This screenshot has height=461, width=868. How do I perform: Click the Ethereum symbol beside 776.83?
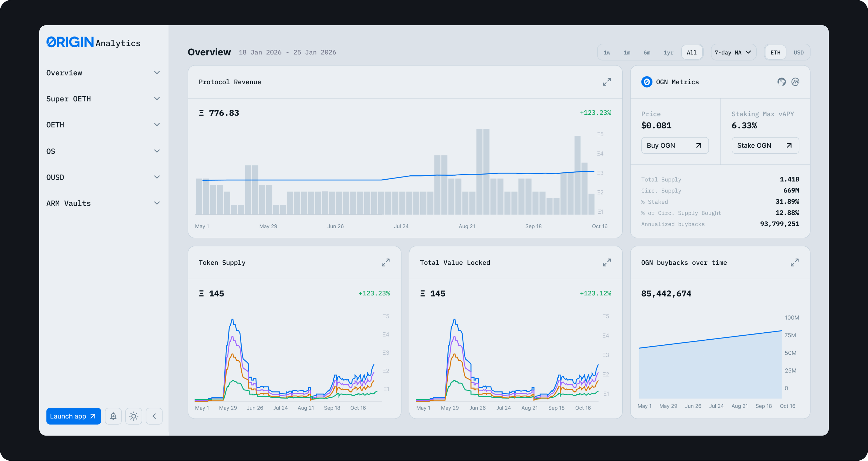(x=201, y=113)
